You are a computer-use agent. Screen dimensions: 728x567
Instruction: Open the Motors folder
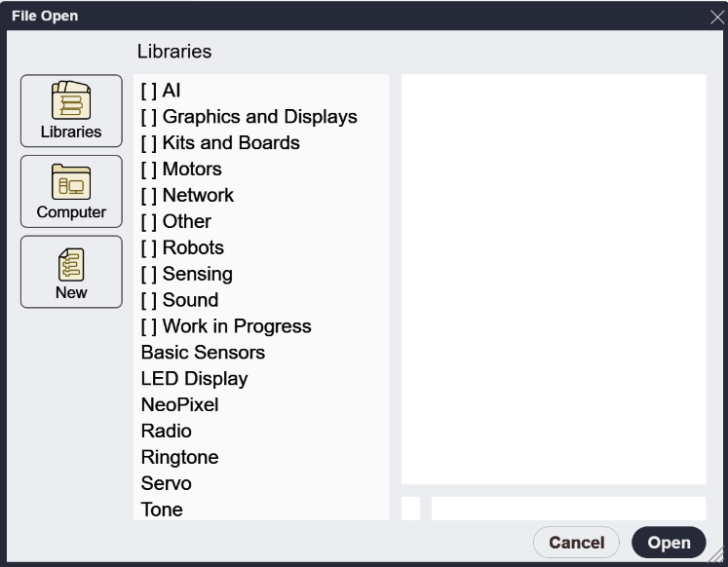(x=181, y=170)
